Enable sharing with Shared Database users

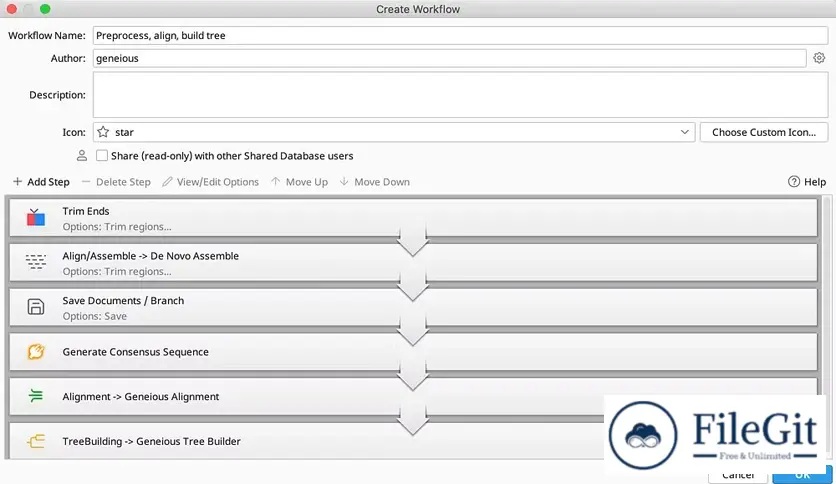click(x=102, y=156)
